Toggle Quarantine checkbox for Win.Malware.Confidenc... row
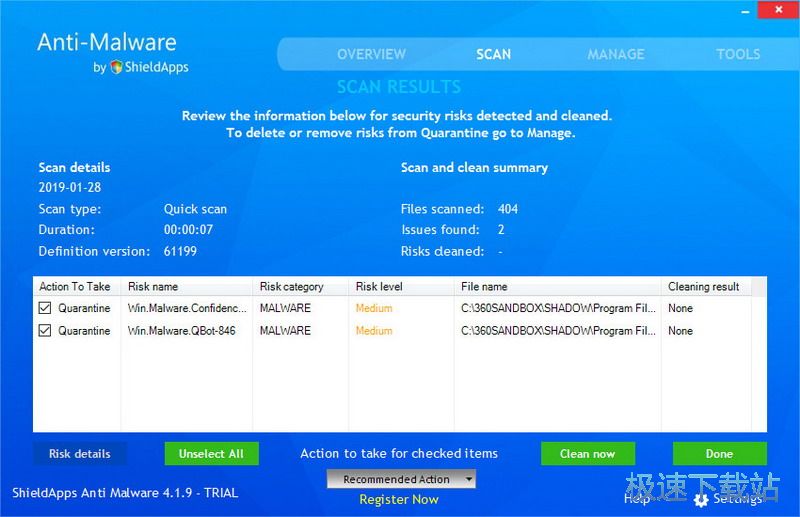The width and height of the screenshot is (800, 517). 45,308
